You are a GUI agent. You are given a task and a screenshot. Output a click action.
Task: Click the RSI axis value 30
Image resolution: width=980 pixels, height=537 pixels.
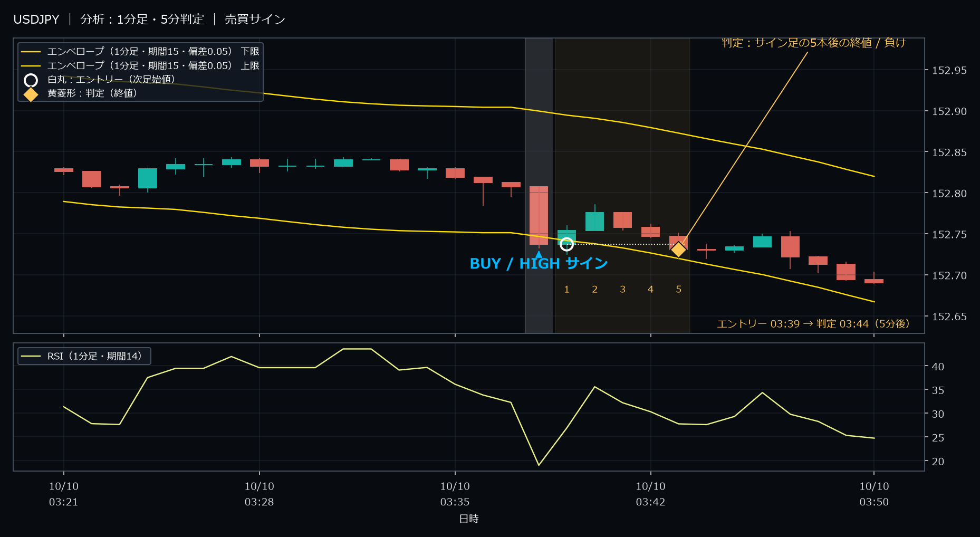point(938,414)
